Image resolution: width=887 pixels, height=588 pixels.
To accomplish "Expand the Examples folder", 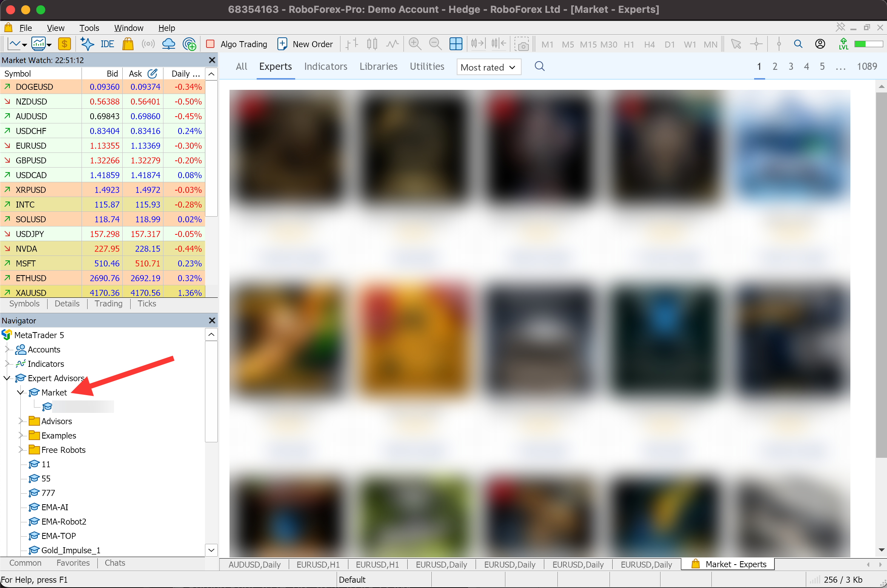I will [20, 435].
